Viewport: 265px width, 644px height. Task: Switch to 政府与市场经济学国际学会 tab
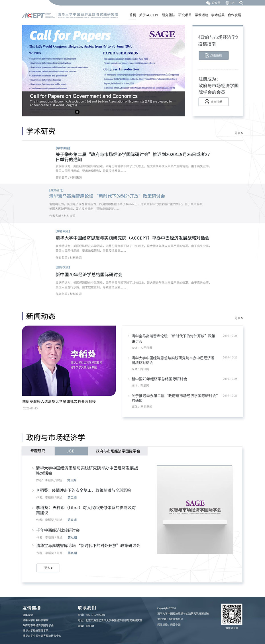118,451
